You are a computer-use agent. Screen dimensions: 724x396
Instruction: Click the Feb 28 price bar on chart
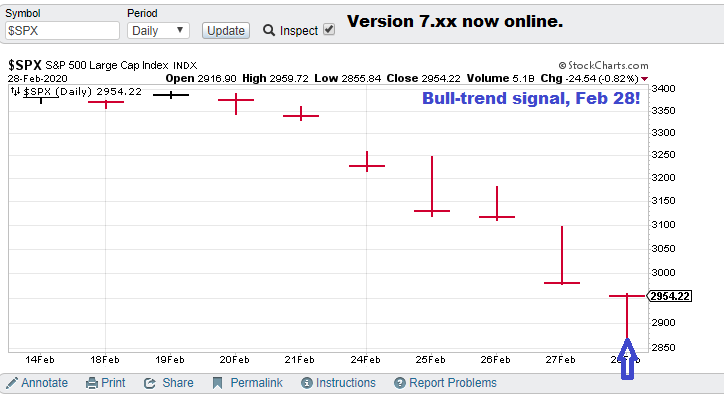click(627, 317)
